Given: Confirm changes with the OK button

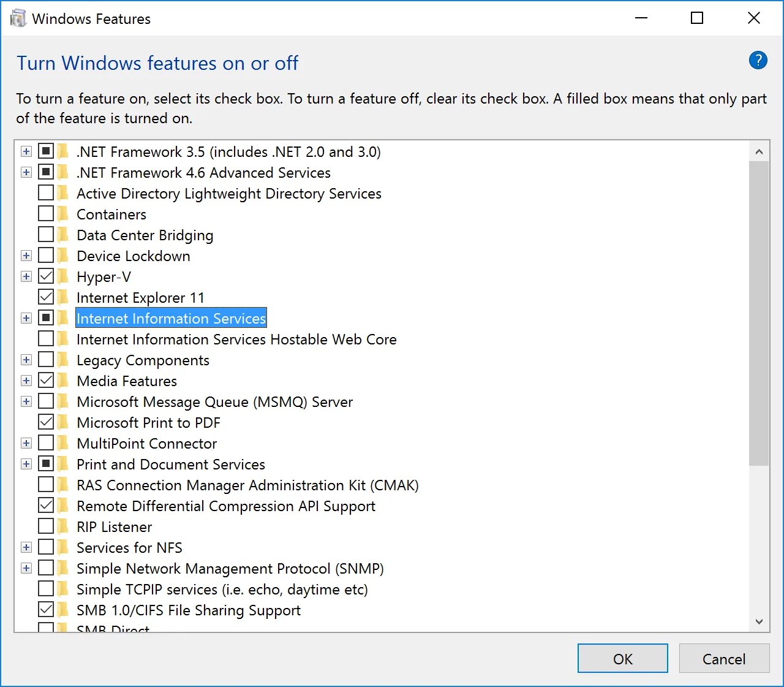Looking at the screenshot, I should pos(623,658).
